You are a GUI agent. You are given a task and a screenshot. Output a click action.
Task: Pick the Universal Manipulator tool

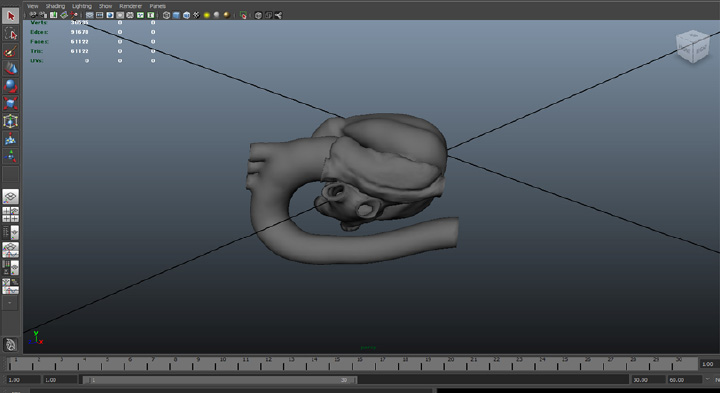pyautogui.click(x=11, y=121)
